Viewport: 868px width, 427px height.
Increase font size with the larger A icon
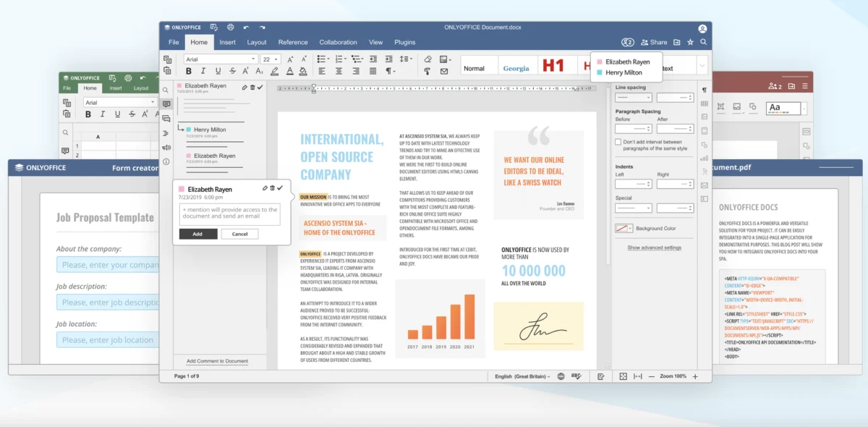pyautogui.click(x=290, y=59)
